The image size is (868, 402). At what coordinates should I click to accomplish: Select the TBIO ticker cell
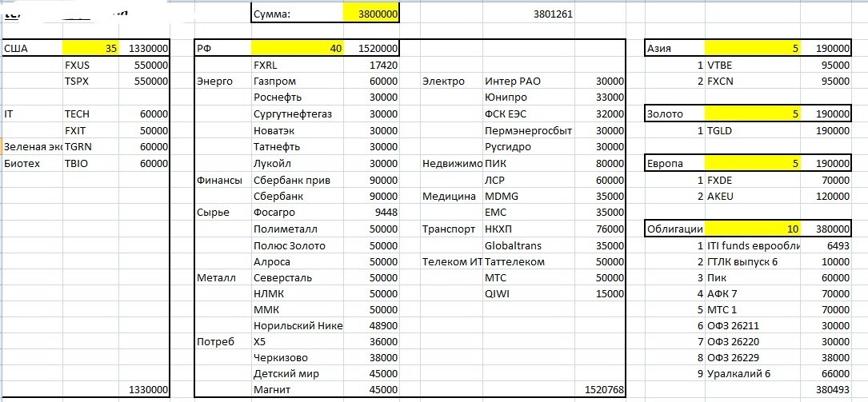point(90,164)
